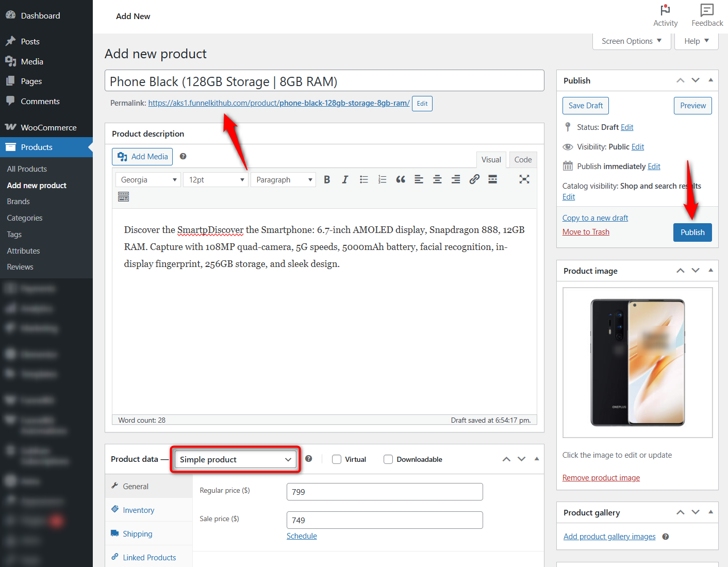
Task: Open the Paragraph style dropdown
Action: [283, 179]
